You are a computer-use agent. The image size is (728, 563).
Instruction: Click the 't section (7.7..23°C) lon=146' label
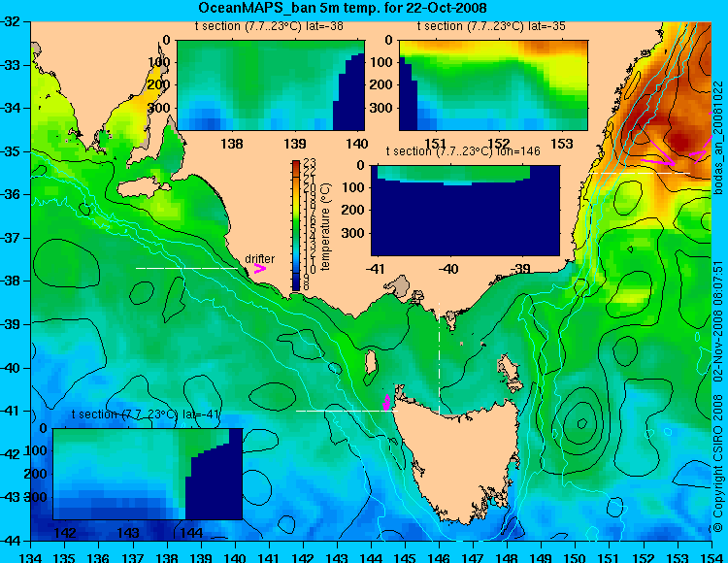pyautogui.click(x=463, y=151)
